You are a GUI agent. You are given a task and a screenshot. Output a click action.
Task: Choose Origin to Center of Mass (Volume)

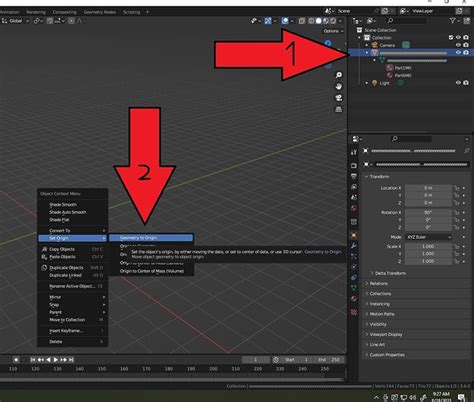click(152, 271)
